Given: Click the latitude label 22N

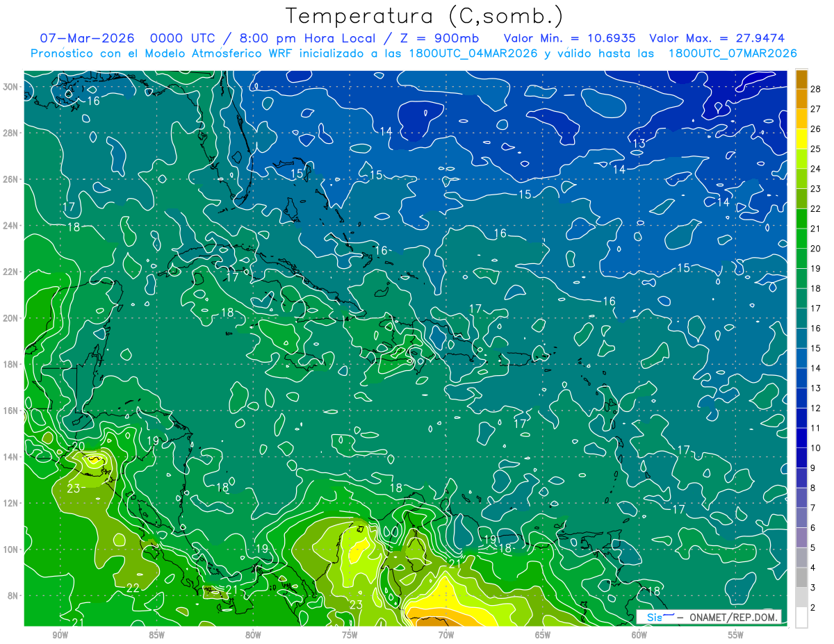Looking at the screenshot, I should (10, 272).
